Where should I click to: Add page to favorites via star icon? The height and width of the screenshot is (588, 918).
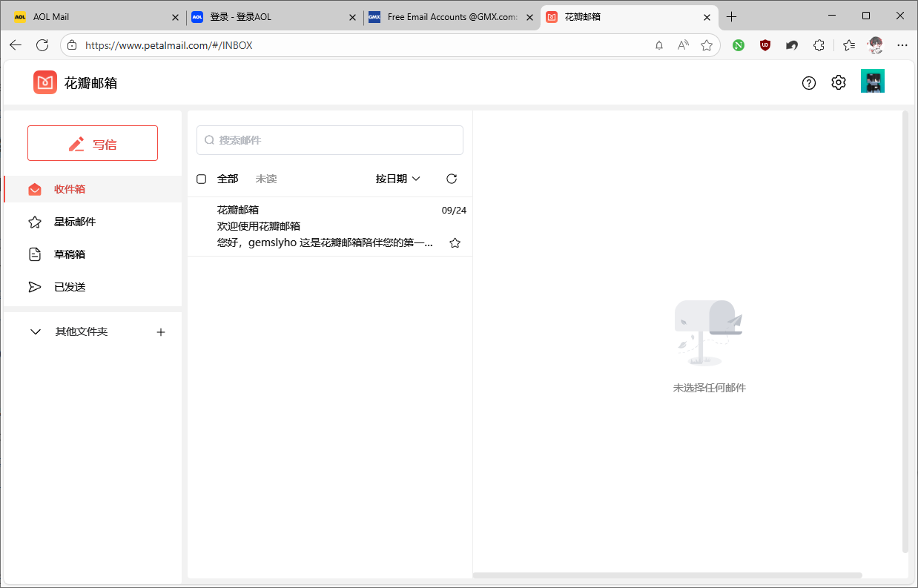pyautogui.click(x=706, y=45)
